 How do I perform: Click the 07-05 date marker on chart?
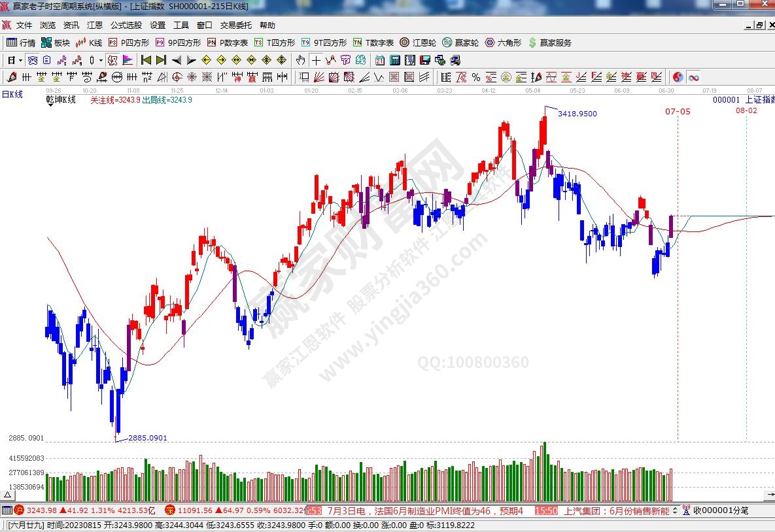(x=678, y=111)
